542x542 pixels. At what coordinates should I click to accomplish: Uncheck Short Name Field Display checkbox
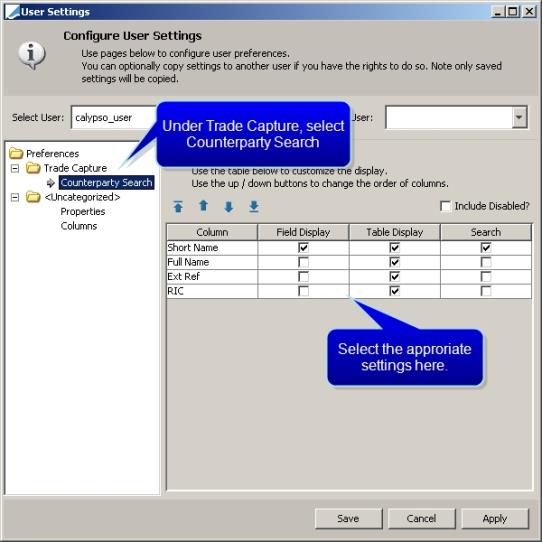pos(303,247)
